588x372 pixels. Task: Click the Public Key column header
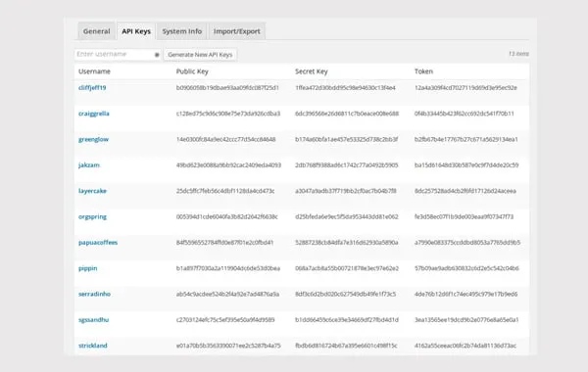pos(192,71)
